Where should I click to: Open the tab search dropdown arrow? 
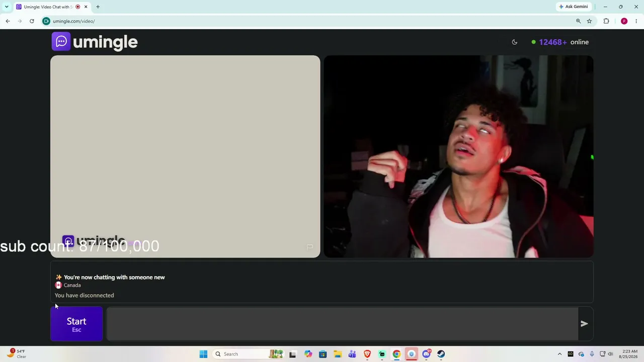(7, 7)
